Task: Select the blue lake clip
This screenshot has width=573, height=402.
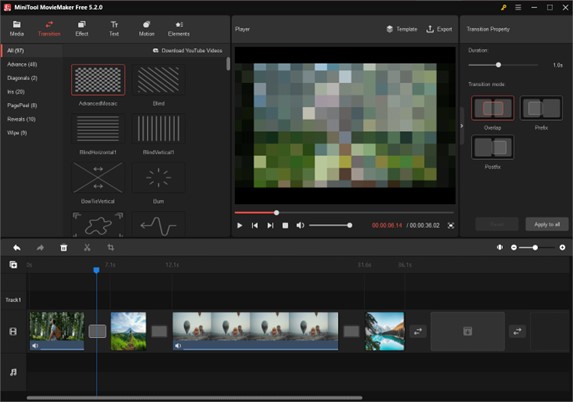Action: pos(385,331)
